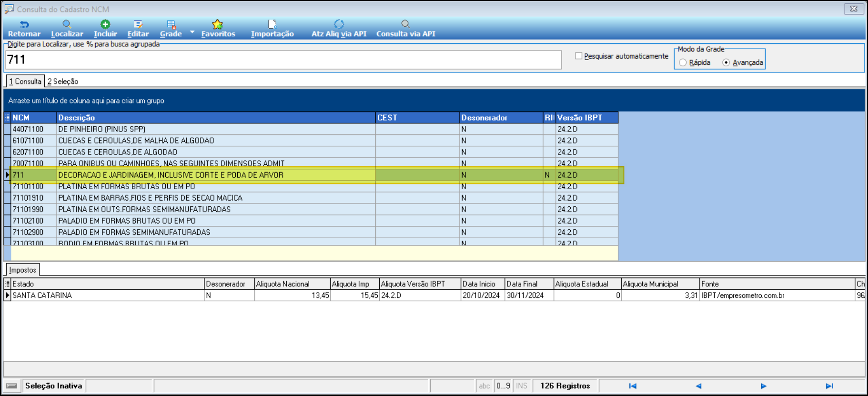Go to last record navigation arrow
The image size is (868, 396).
click(x=829, y=386)
